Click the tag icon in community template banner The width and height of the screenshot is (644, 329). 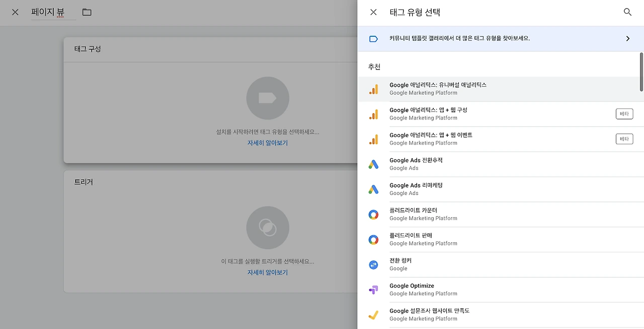373,39
